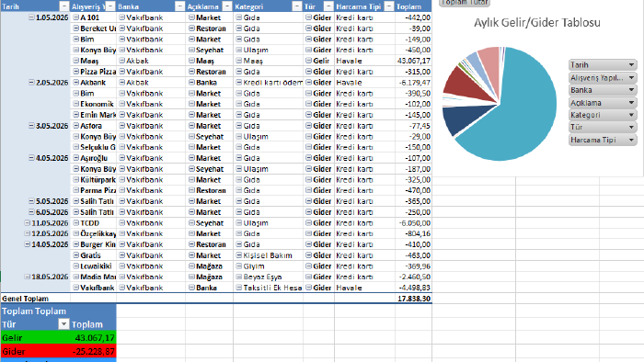Open the Tarih column filter dropdown
The width and height of the screenshot is (644, 362).
(64, 6)
